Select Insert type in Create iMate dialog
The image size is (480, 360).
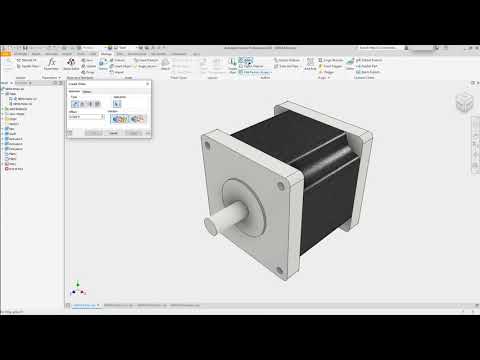pos(97,104)
